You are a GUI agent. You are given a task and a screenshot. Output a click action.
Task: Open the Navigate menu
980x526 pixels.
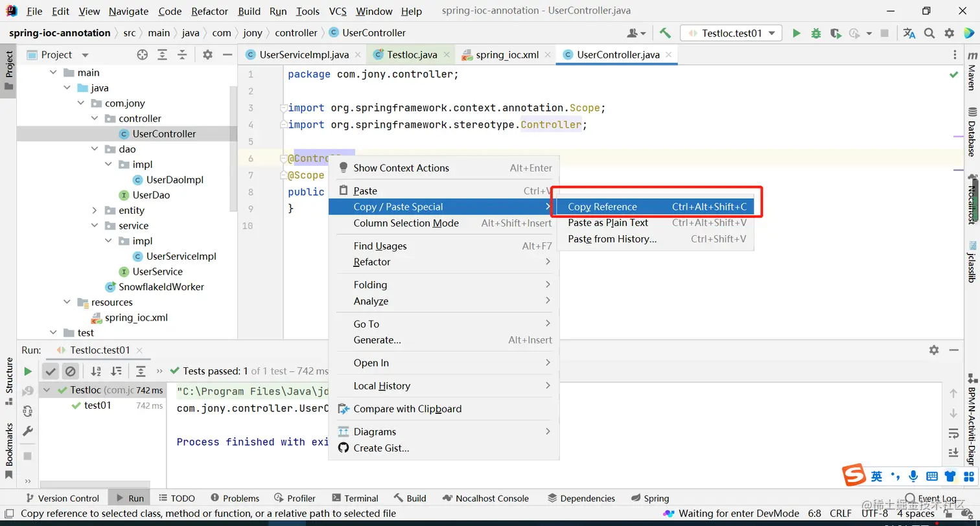pos(128,11)
